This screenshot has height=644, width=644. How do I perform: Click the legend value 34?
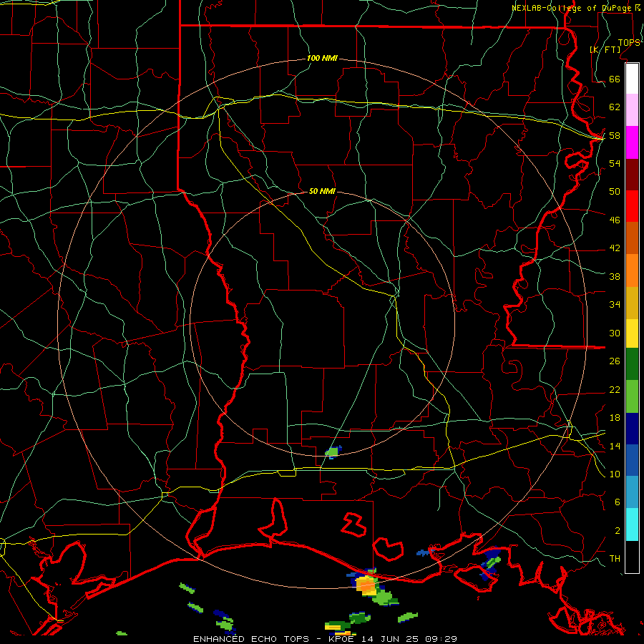click(x=615, y=304)
